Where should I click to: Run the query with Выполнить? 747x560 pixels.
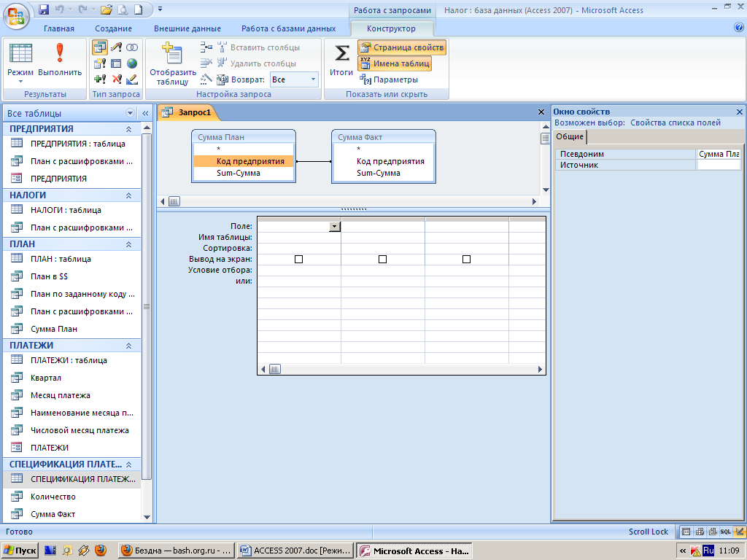60,60
